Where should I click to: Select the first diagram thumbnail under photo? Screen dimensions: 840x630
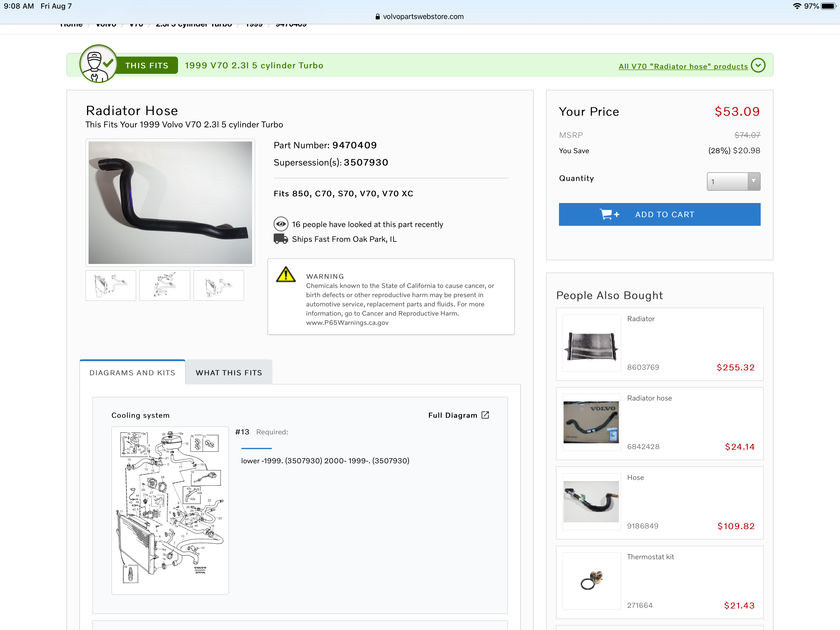(x=110, y=285)
